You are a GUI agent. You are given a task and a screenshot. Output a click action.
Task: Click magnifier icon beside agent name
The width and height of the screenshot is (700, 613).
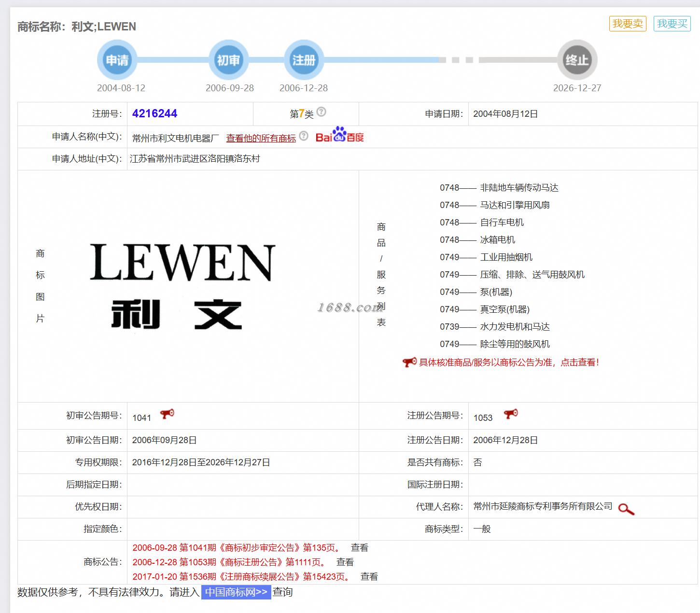626,509
